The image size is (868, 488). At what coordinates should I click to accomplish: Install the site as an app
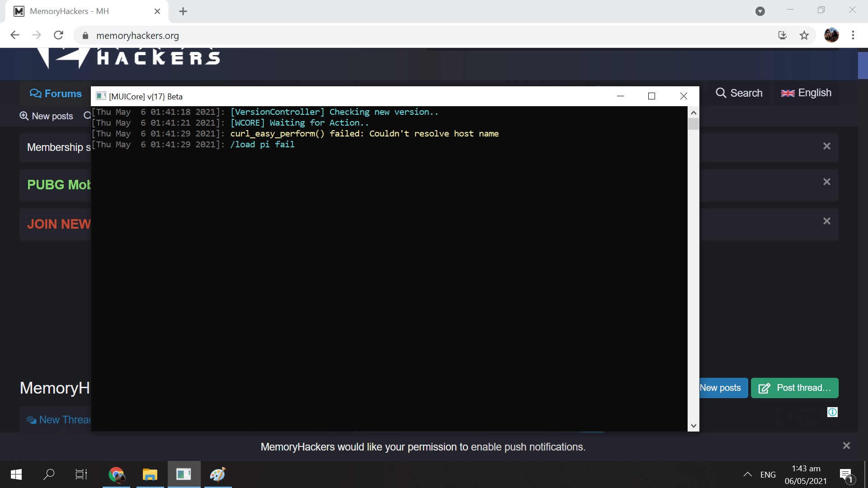coord(783,35)
